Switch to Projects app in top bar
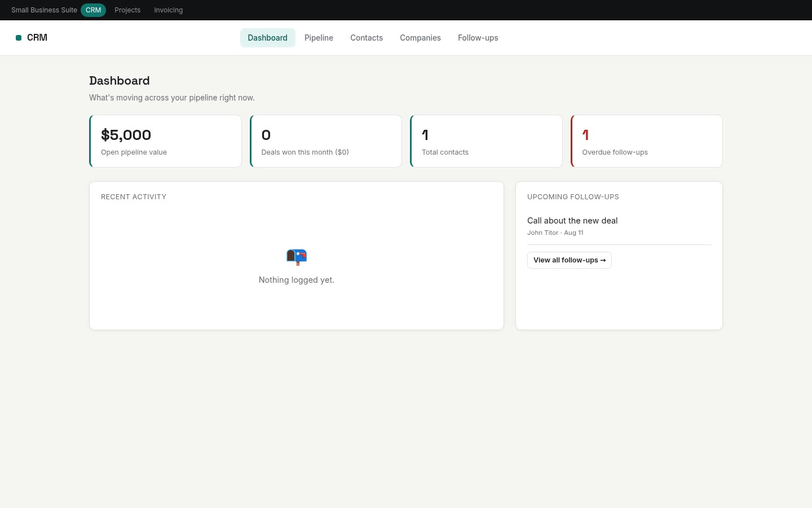This screenshot has height=508, width=812. 127,10
